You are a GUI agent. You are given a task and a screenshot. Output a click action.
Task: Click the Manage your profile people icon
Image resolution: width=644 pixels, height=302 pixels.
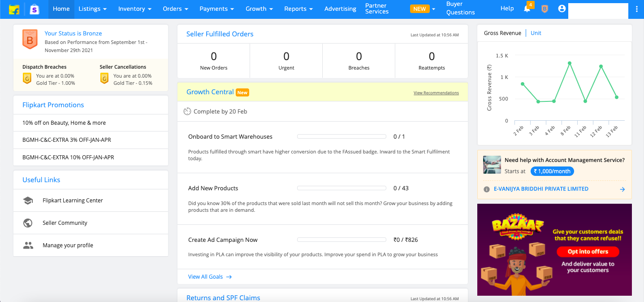(28, 245)
